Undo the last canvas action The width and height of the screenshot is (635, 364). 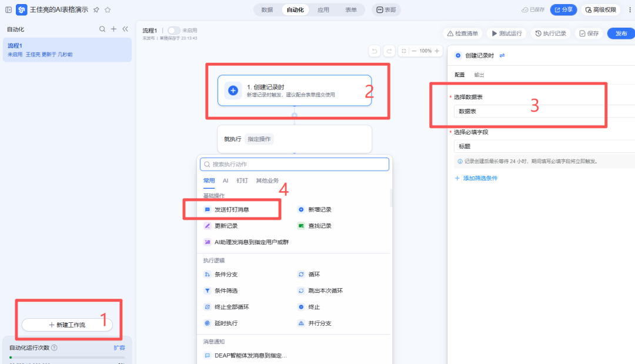(x=375, y=51)
